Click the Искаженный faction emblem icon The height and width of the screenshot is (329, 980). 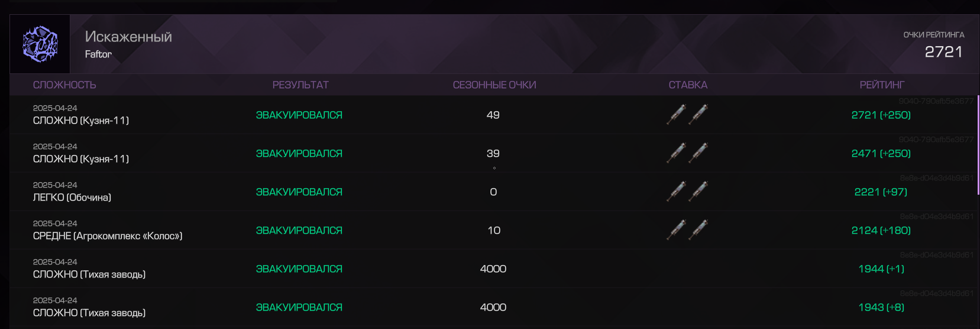pyautogui.click(x=40, y=44)
